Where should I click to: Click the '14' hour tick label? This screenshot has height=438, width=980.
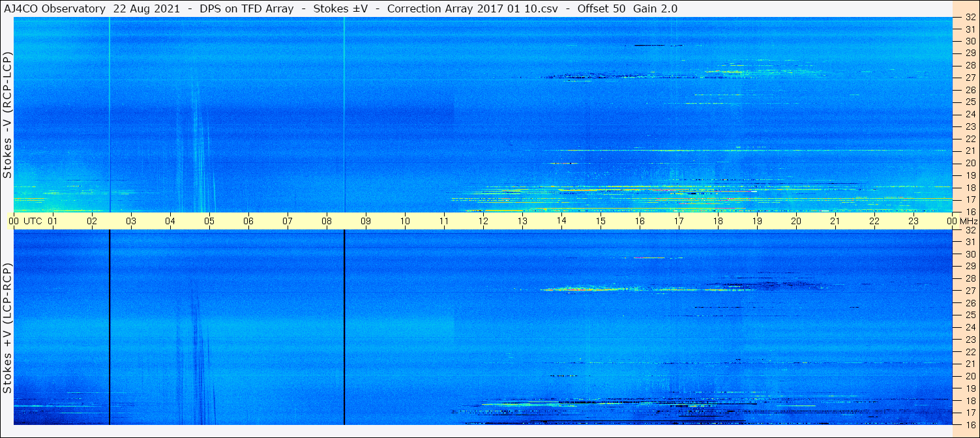point(561,221)
